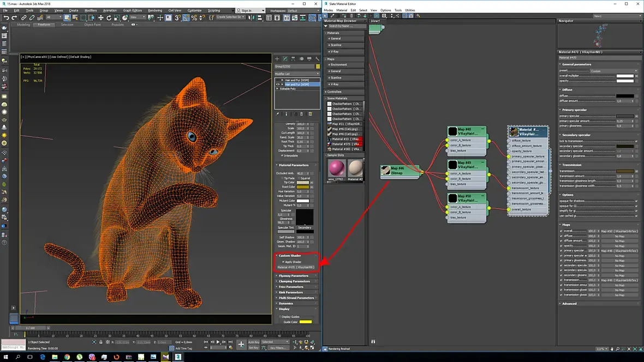Uncheck the Apply Shader checkbox
Screen dimensions: 644x362
click(283, 262)
